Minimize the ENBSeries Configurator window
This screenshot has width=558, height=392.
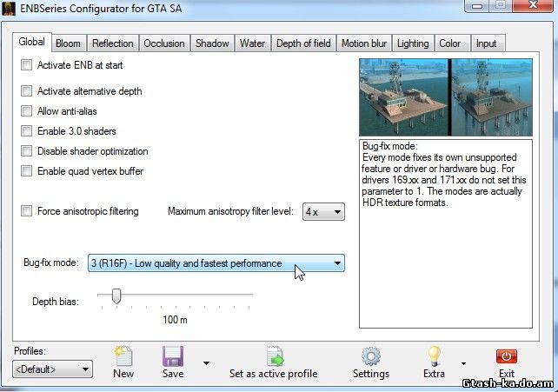[x=477, y=6]
